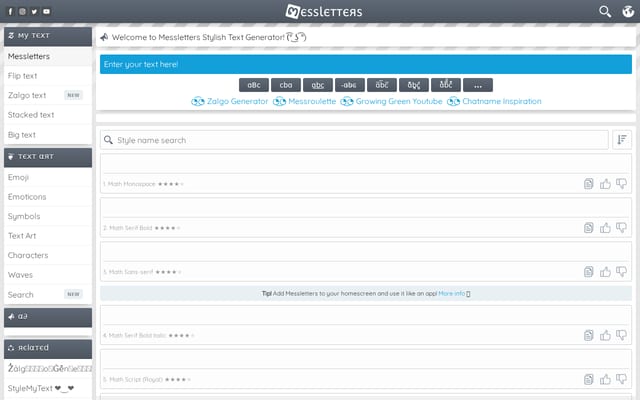640x400 pixels.
Task: Open Characters in the sidebar
Action: click(x=48, y=256)
